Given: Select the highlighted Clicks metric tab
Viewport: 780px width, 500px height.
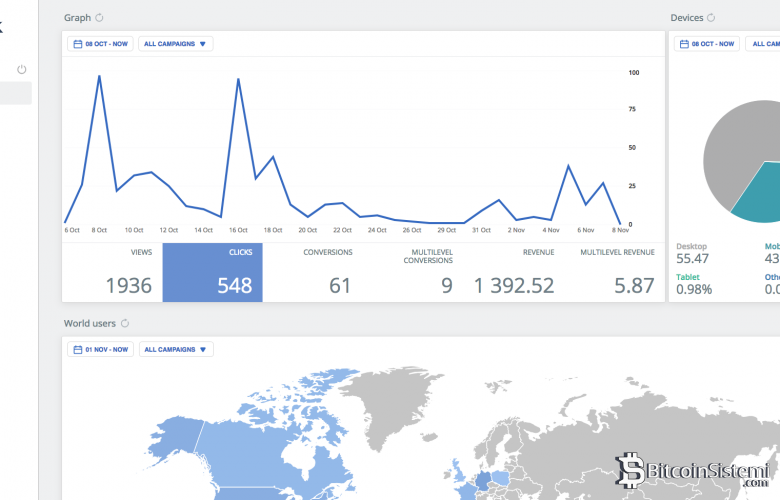Looking at the screenshot, I should 212,272.
